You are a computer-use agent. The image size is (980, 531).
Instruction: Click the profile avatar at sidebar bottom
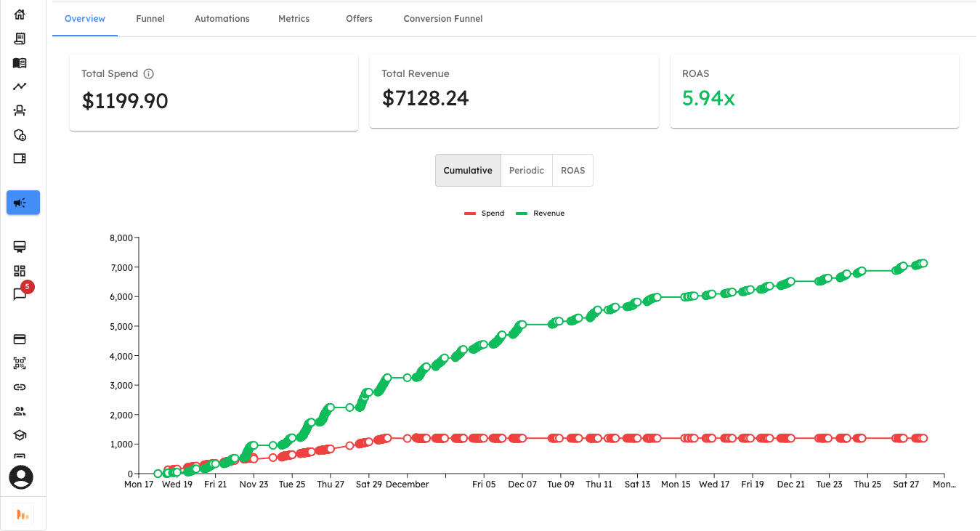pyautogui.click(x=20, y=477)
